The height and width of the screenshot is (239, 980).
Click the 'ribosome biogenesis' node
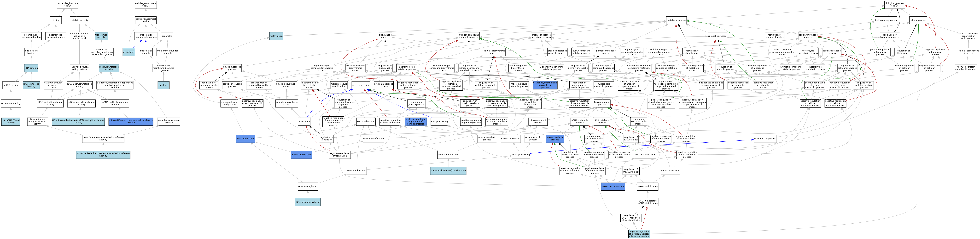tap(765, 139)
